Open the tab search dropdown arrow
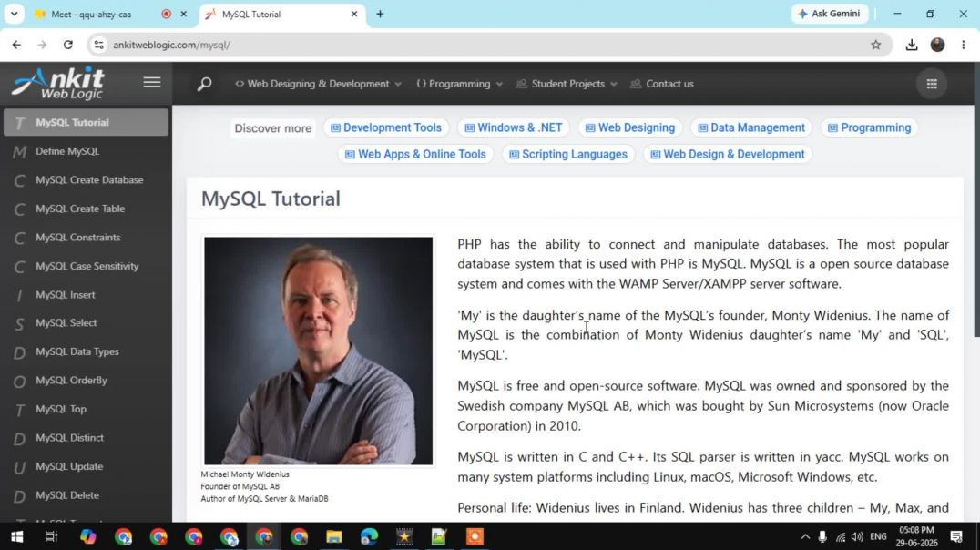This screenshot has height=550, width=980. click(x=14, y=14)
